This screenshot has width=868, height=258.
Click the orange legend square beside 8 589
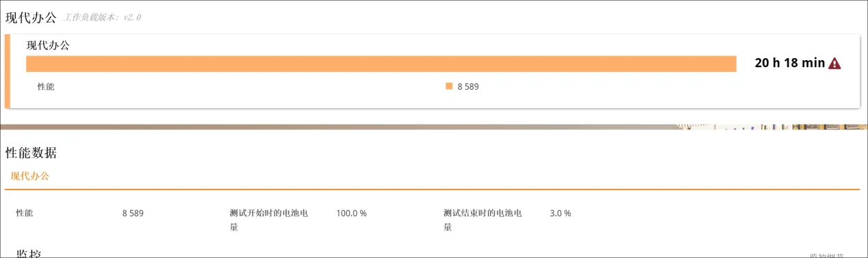449,86
